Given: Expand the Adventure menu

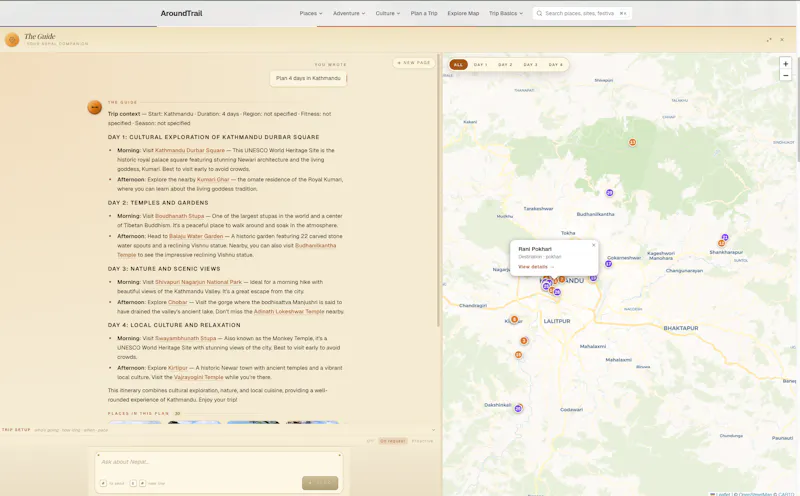Looking at the screenshot, I should tap(349, 13).
